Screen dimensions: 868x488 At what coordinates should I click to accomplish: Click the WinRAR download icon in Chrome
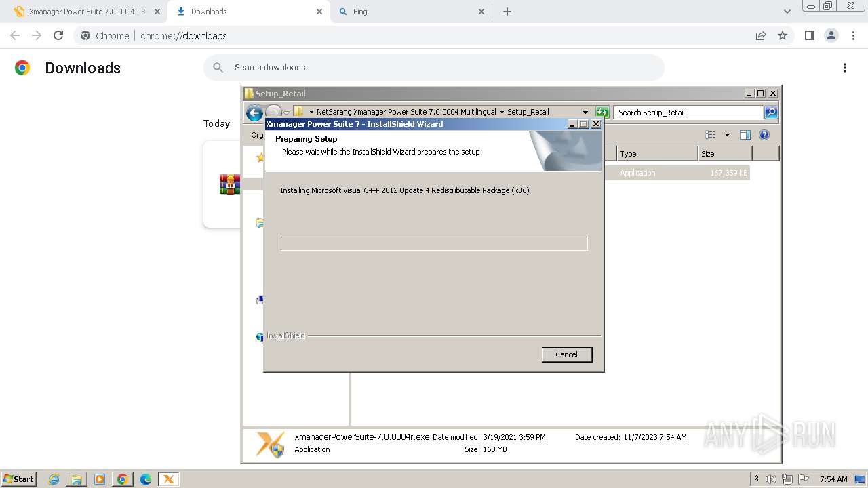coord(230,184)
